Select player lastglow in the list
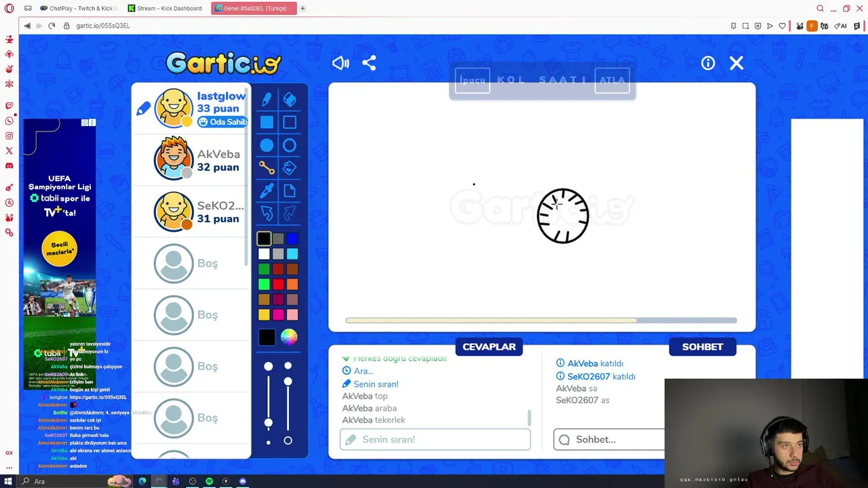Image resolution: width=868 pixels, height=488 pixels. click(x=191, y=108)
